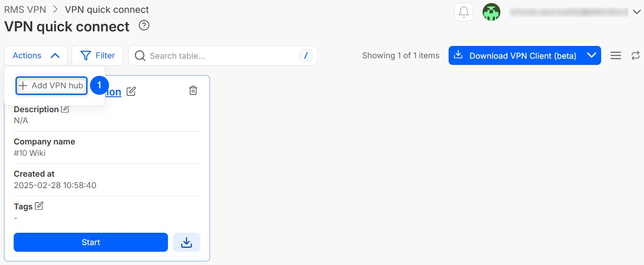
Task: Edit the VPN hub name pencil icon
Action: [131, 91]
